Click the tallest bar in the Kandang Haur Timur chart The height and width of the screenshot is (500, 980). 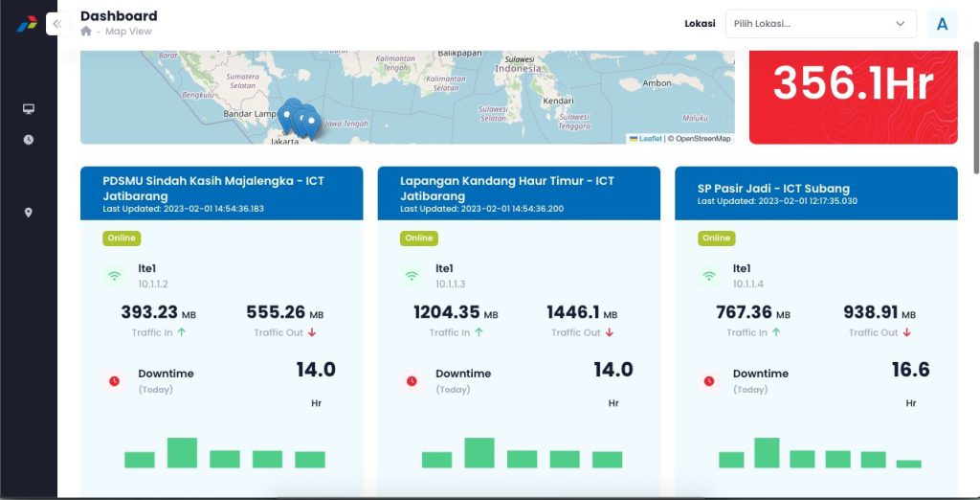479,452
